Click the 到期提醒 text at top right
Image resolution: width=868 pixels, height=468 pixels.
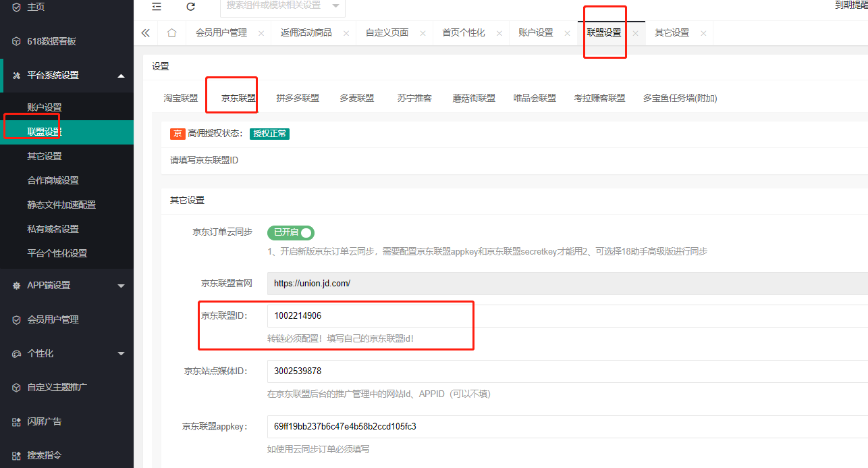851,5
